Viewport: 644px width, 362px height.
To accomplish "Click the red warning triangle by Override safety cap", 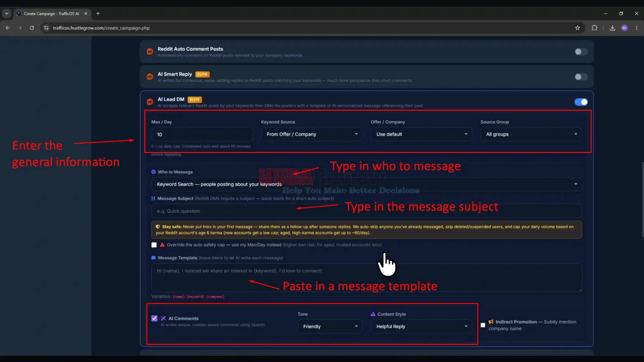I will click(162, 245).
